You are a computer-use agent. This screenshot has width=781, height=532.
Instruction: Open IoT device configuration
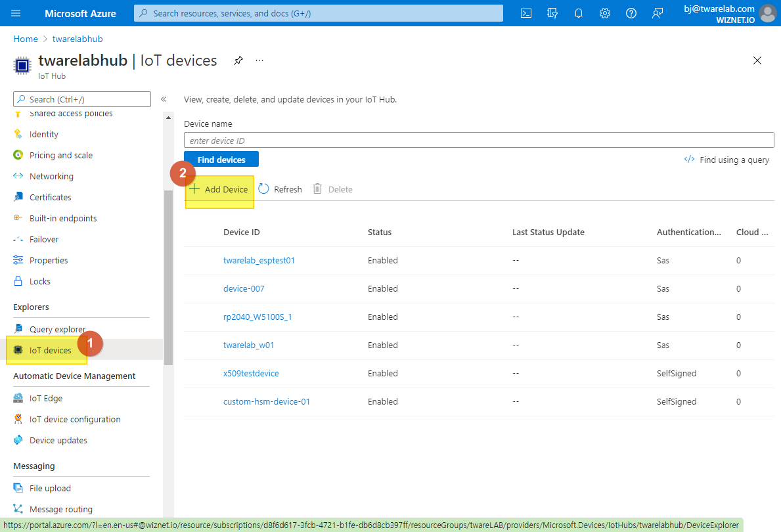click(x=75, y=419)
